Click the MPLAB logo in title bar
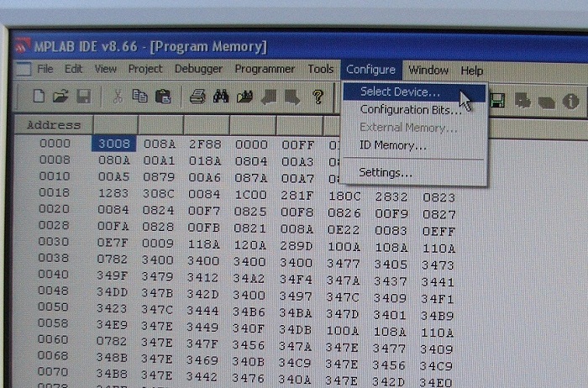 pos(23,45)
